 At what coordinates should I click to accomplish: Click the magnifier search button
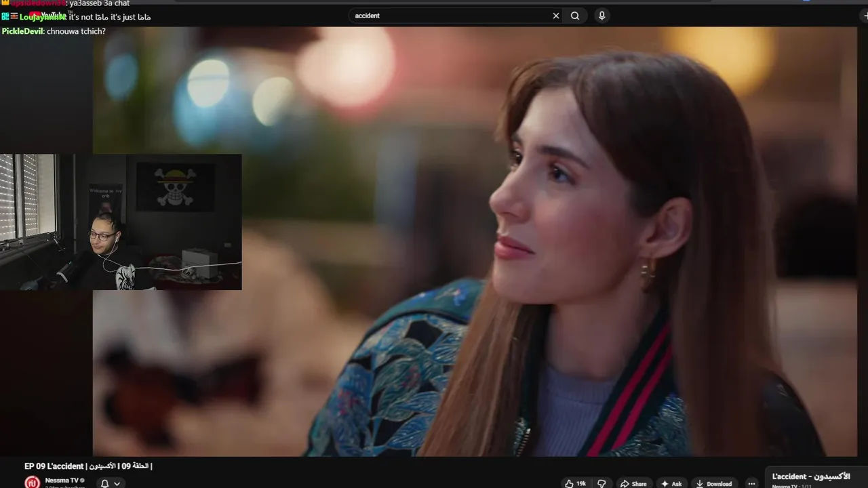coord(575,16)
